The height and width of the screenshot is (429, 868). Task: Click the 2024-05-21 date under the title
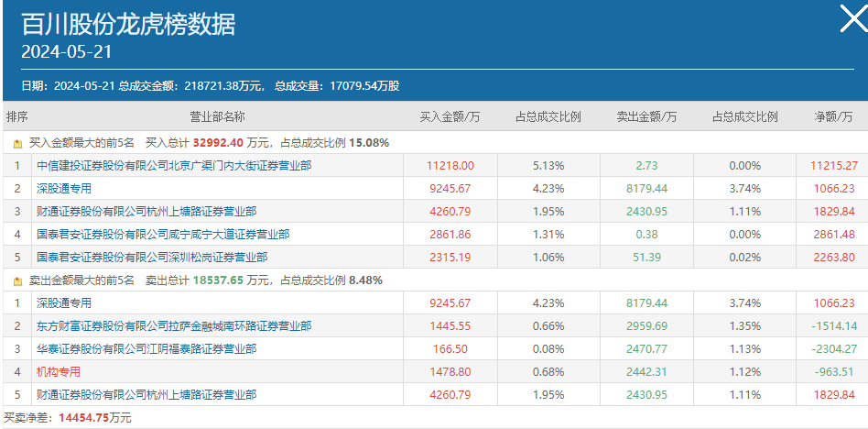click(x=67, y=52)
